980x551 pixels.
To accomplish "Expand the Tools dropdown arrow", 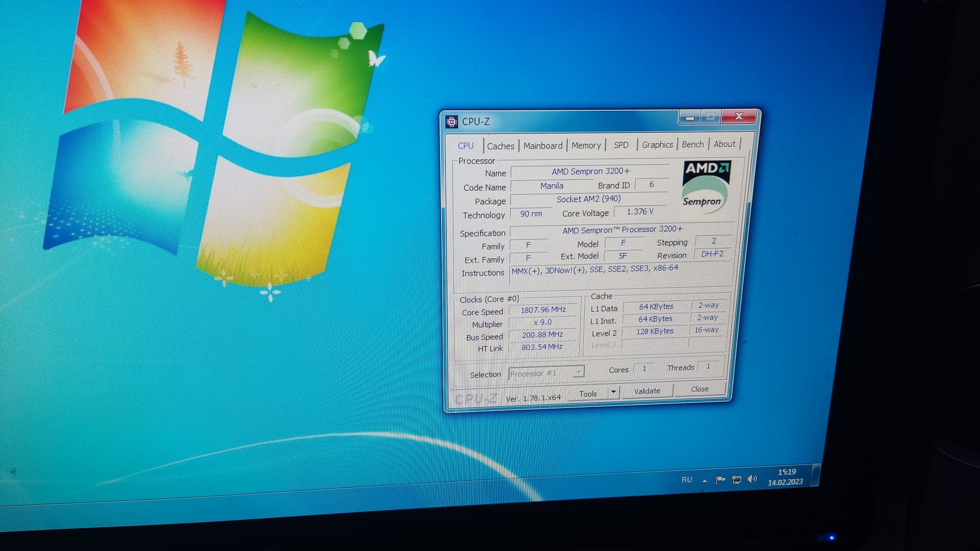I will pos(613,392).
